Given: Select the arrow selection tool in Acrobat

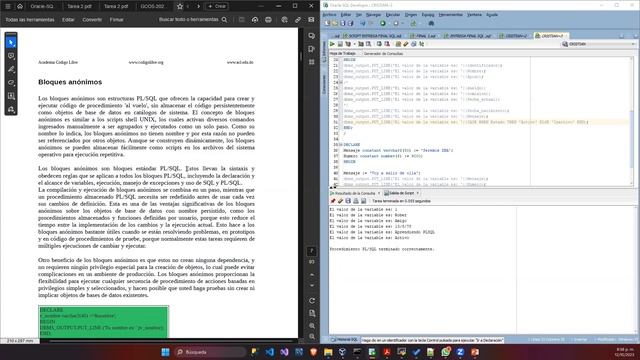Looking at the screenshot, I should point(11,42).
